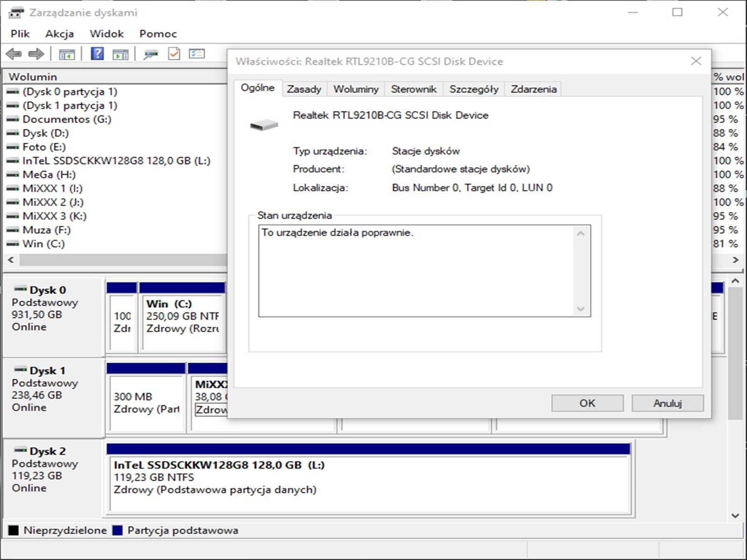The image size is (747, 560).
Task: Minimize the Zarządzanie dyskami window
Action: [x=633, y=12]
